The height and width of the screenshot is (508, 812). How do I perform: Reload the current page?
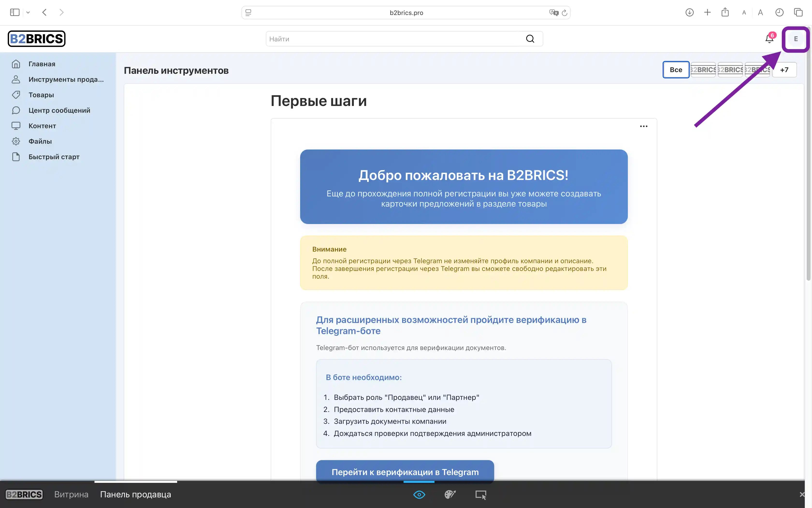point(565,12)
